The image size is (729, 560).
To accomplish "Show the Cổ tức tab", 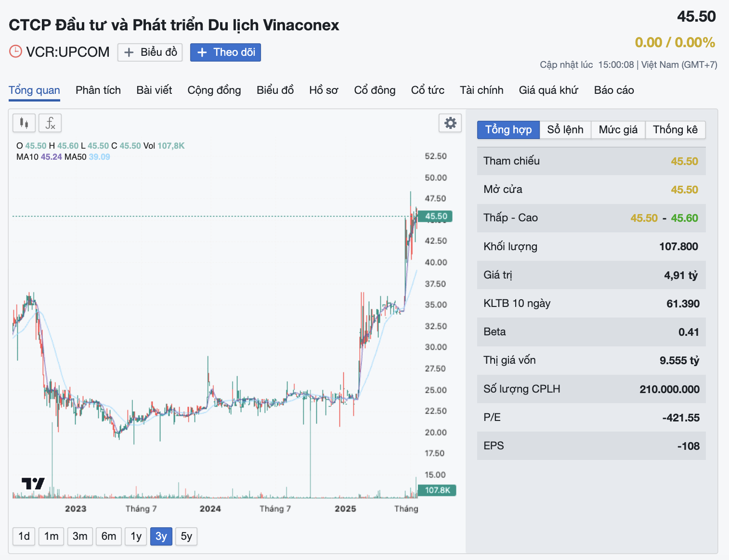I will pyautogui.click(x=428, y=90).
